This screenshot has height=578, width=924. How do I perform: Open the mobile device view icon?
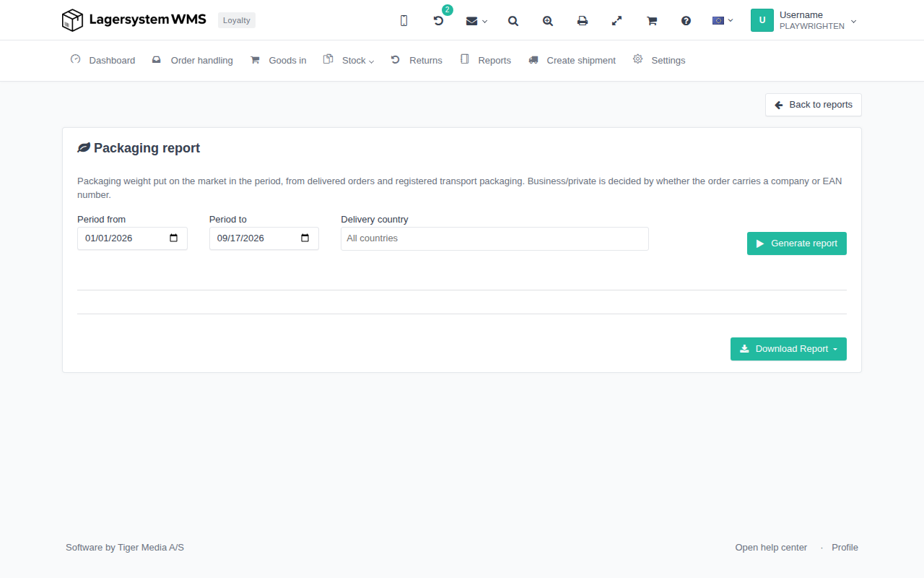404,21
